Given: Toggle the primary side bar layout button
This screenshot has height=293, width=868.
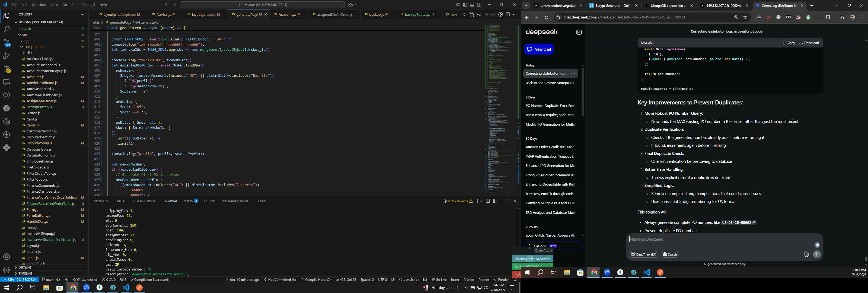Looking at the screenshot, I should 465,5.
